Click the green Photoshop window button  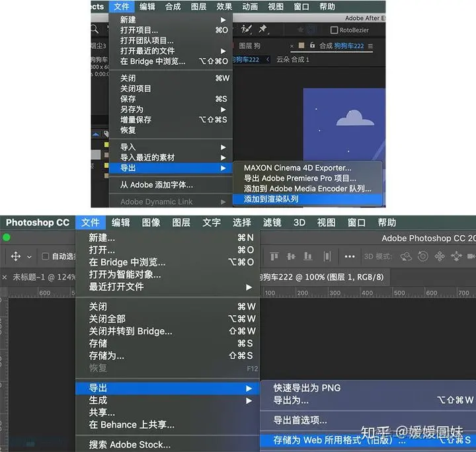(7, 237)
